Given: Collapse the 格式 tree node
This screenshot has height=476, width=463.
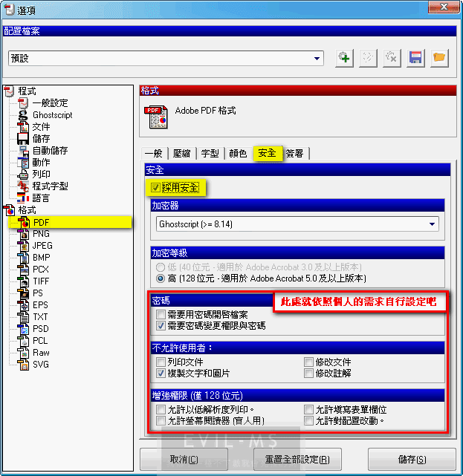Looking at the screenshot, I should point(9,210).
